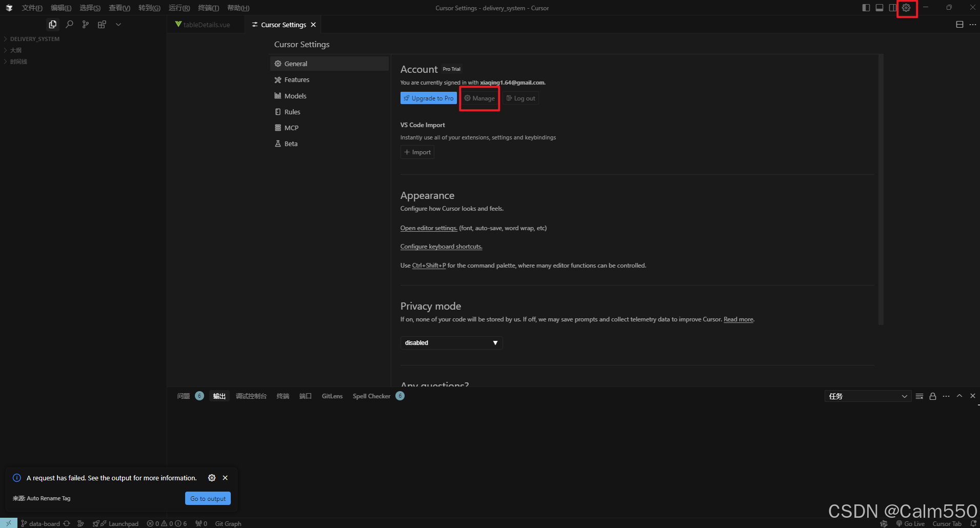This screenshot has height=528, width=980.
Task: Clear output list icon in panel
Action: point(919,396)
